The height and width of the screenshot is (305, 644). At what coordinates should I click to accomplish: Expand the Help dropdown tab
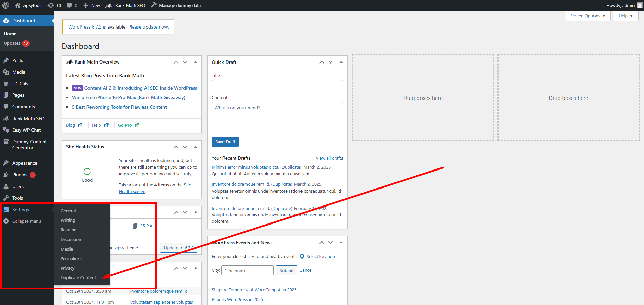pyautogui.click(x=626, y=16)
